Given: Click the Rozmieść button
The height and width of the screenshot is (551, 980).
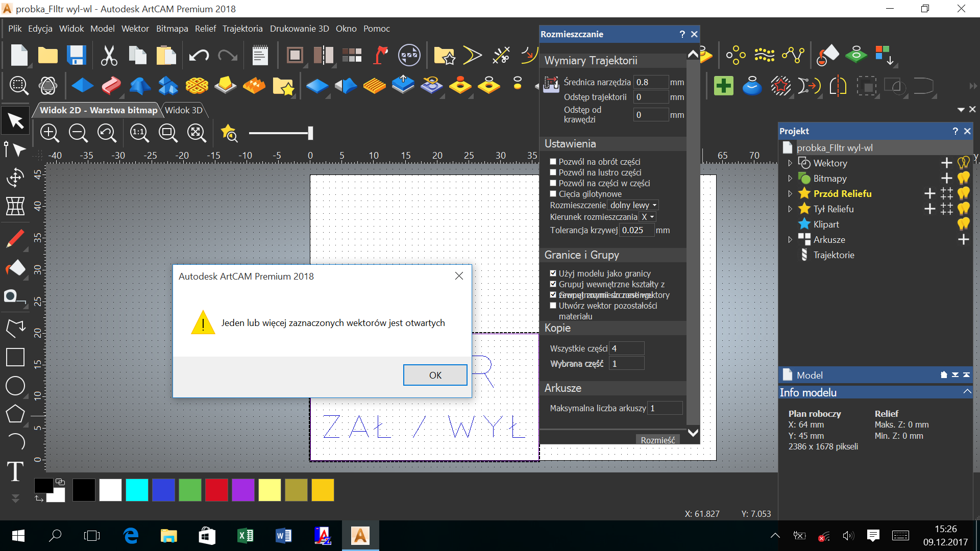Looking at the screenshot, I should click(657, 440).
